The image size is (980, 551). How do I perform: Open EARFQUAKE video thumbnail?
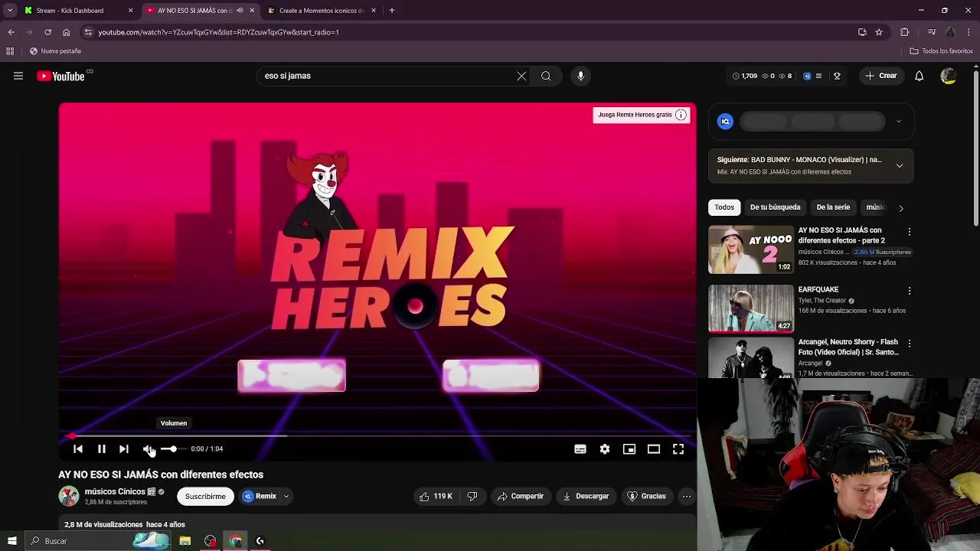coord(751,308)
